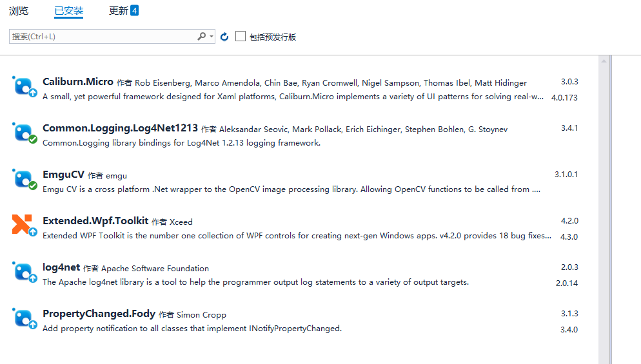The image size is (641, 364).
Task: Select the Caliburn.Micro package title
Action: coord(77,82)
